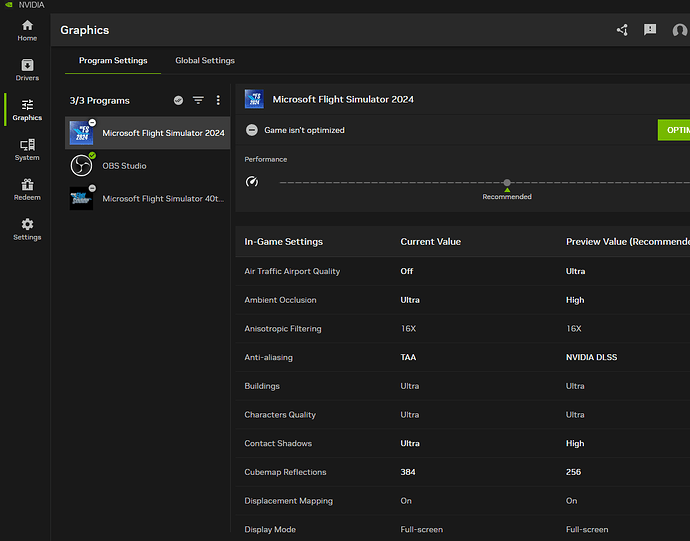Screen dimensions: 690x541
Task: Click the not-optimized minus status icon
Action: click(252, 130)
